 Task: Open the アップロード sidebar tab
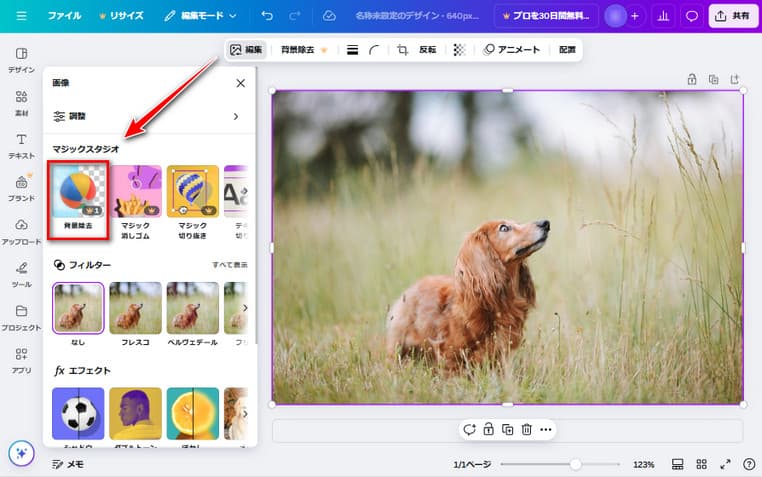[21, 232]
